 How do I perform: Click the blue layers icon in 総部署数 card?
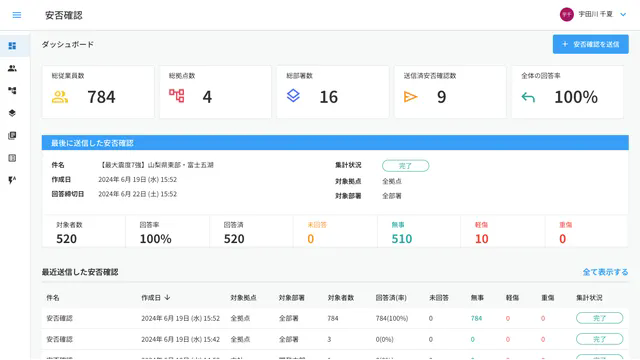pos(293,96)
